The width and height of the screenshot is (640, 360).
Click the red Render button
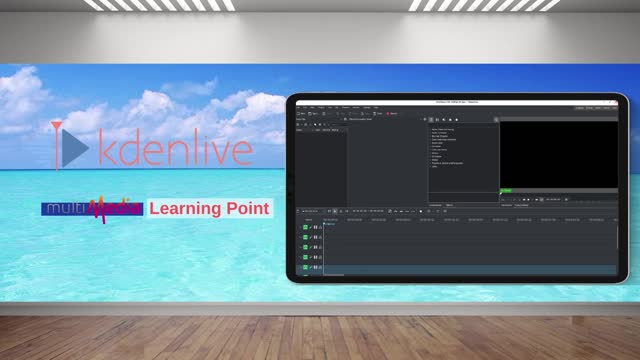(392, 113)
